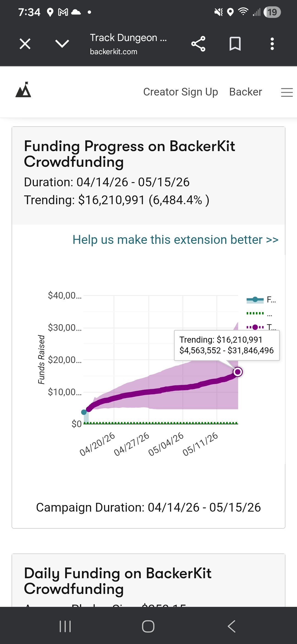The image size is (297, 644).
Task: Close the in-app browser tab
Action: pyautogui.click(x=25, y=44)
